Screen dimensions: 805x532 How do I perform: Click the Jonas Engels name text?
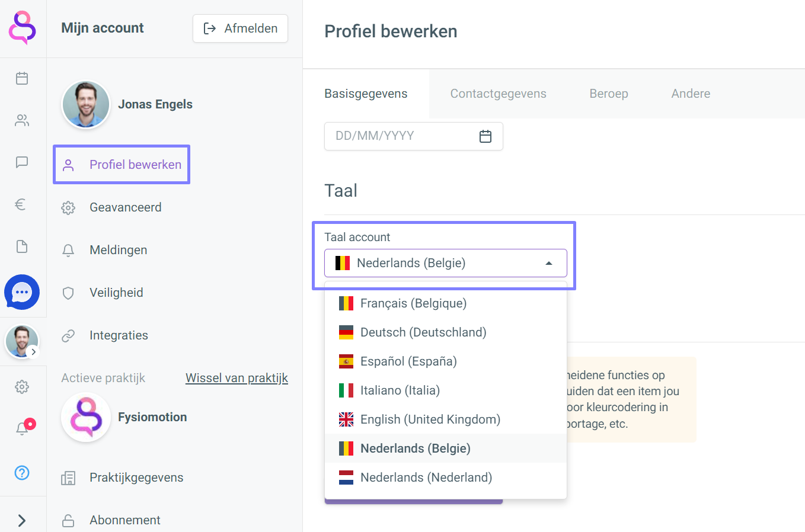[x=155, y=104]
